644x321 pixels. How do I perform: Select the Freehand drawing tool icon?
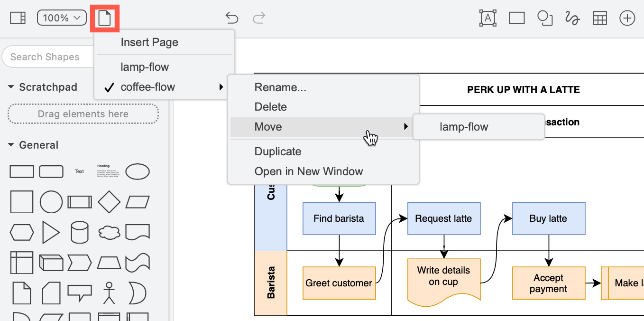(x=572, y=18)
